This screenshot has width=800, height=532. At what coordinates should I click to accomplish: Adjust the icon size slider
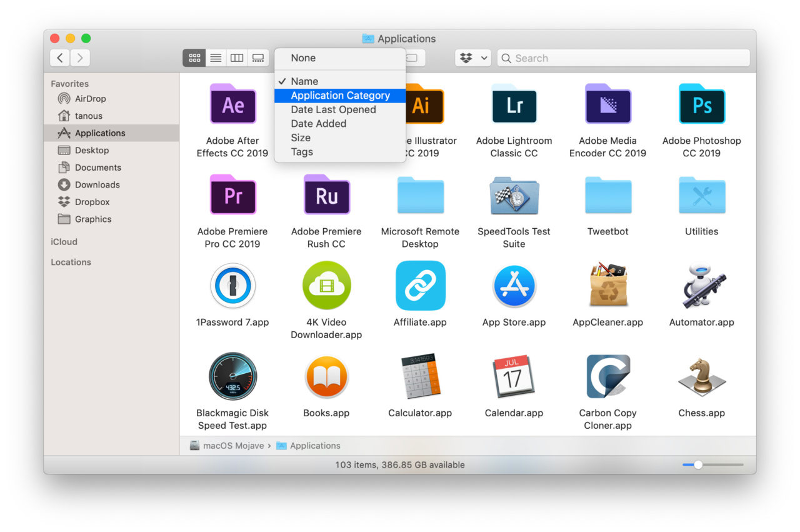point(713,464)
